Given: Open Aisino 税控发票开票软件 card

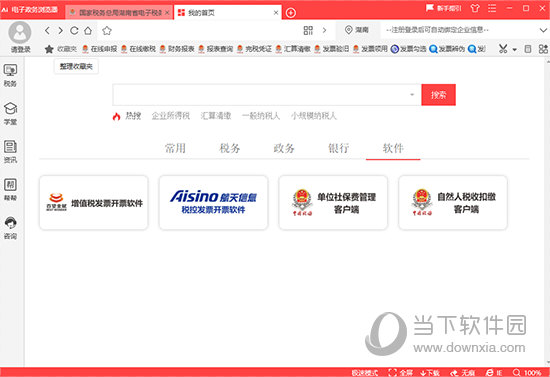Looking at the screenshot, I should pyautogui.click(x=213, y=203).
